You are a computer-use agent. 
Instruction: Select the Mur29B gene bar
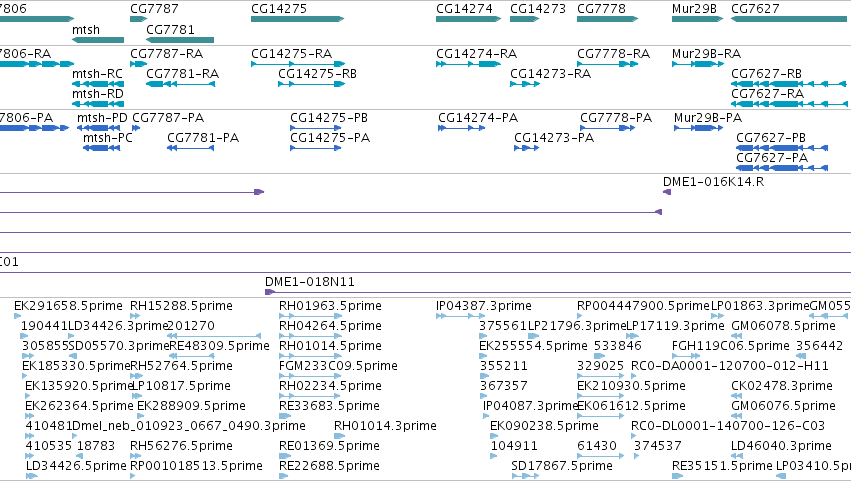[x=697, y=19]
